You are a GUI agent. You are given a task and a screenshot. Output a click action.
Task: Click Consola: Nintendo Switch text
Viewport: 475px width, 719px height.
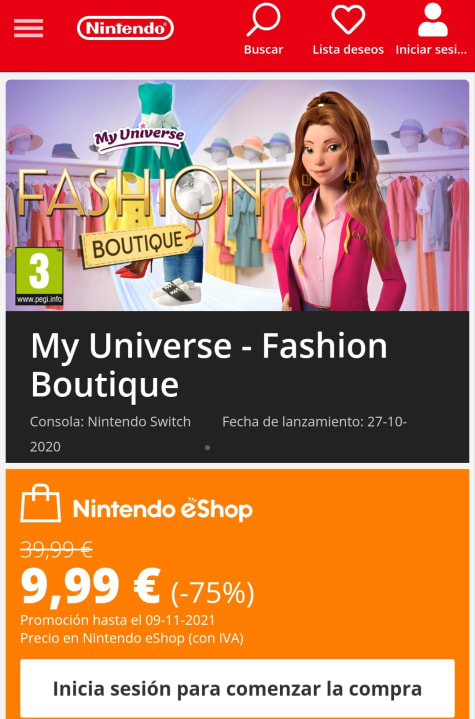point(110,422)
